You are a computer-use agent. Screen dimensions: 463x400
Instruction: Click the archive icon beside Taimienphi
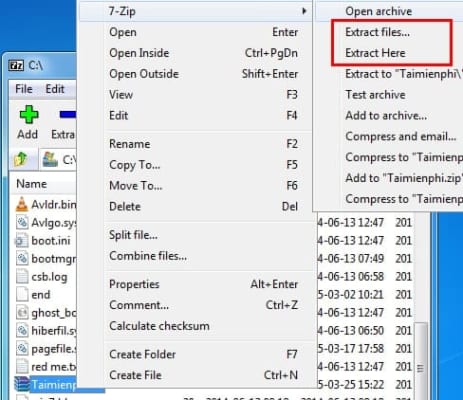(22, 384)
